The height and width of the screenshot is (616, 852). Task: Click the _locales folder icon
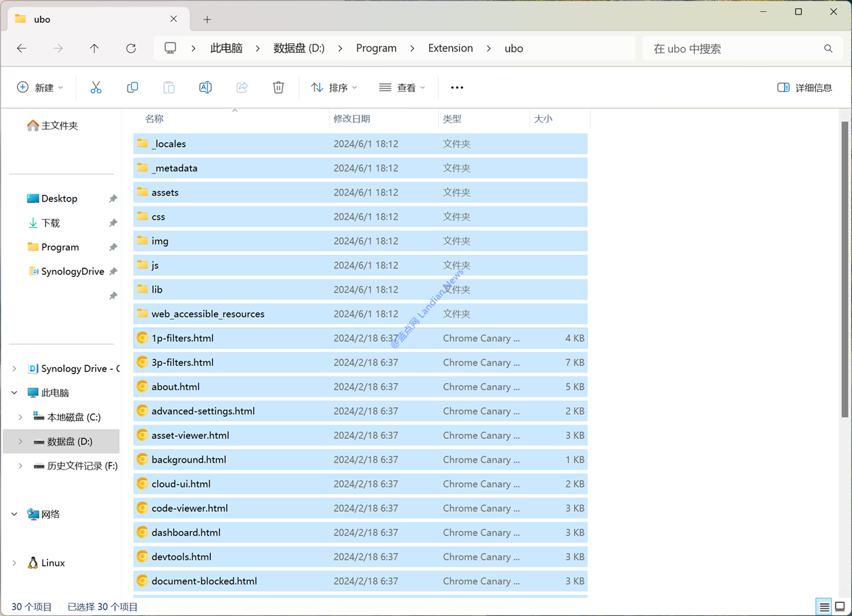142,144
